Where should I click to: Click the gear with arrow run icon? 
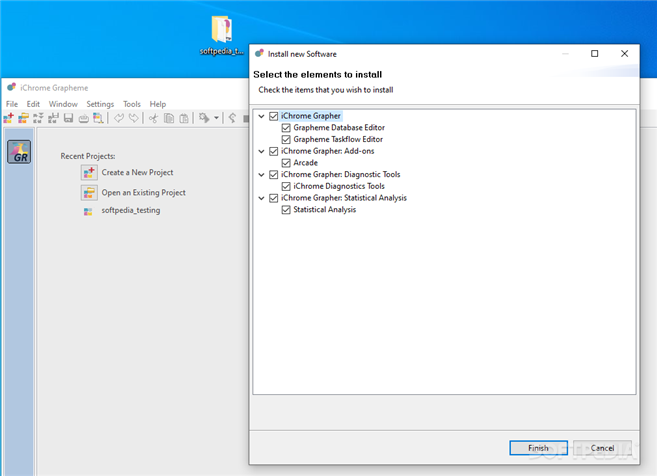[x=204, y=118]
